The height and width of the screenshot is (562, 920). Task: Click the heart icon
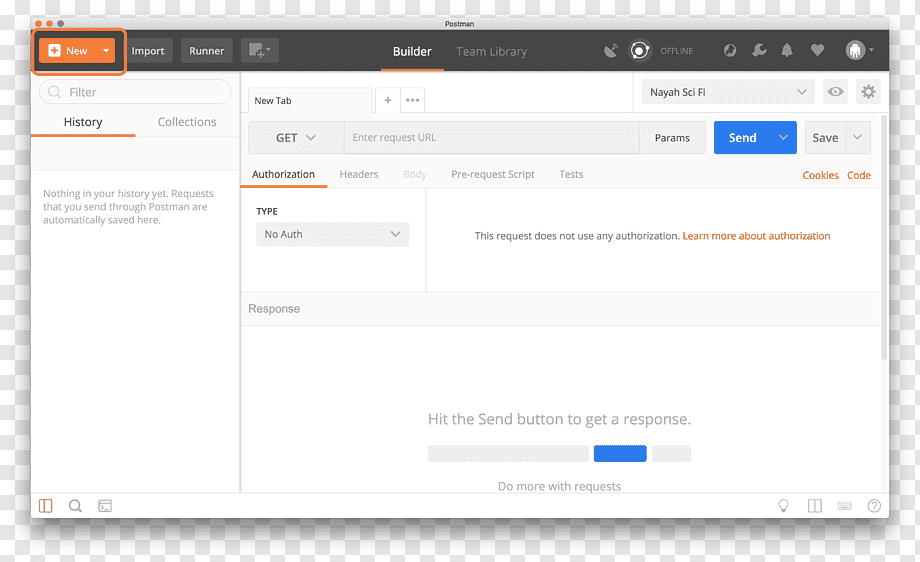pos(817,50)
